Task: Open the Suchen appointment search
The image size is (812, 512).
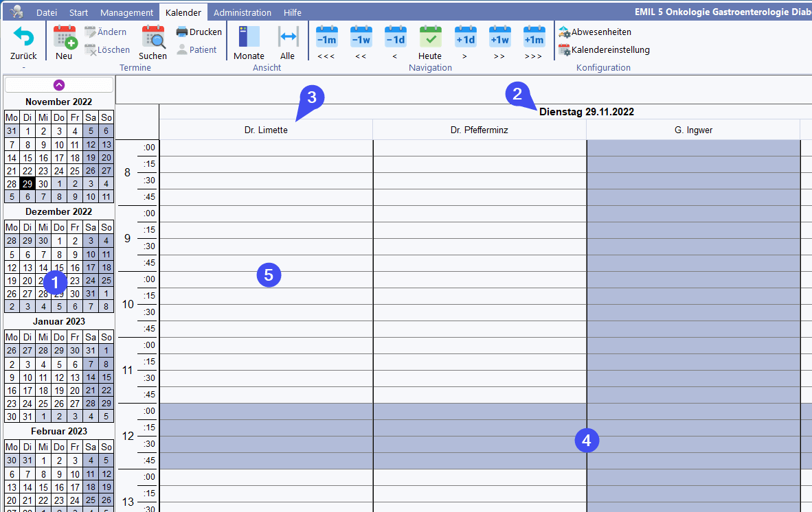Action: [x=153, y=37]
